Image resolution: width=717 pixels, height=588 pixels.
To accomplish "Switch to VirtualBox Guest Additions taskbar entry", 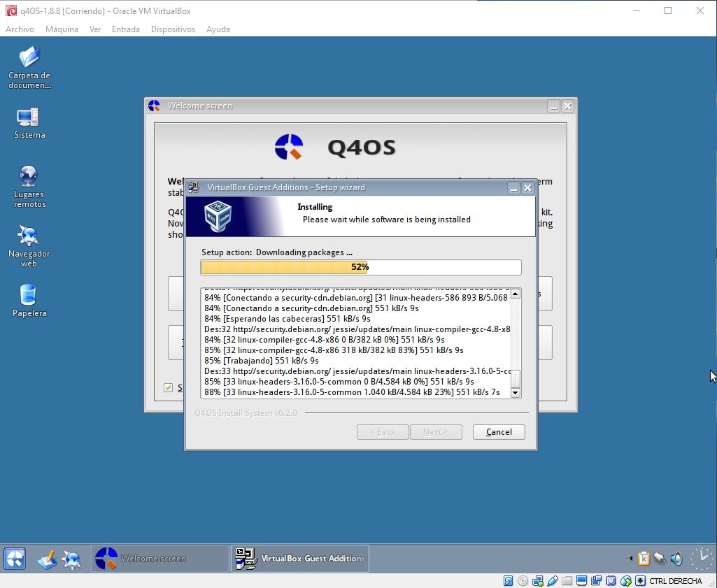I will [x=300, y=559].
